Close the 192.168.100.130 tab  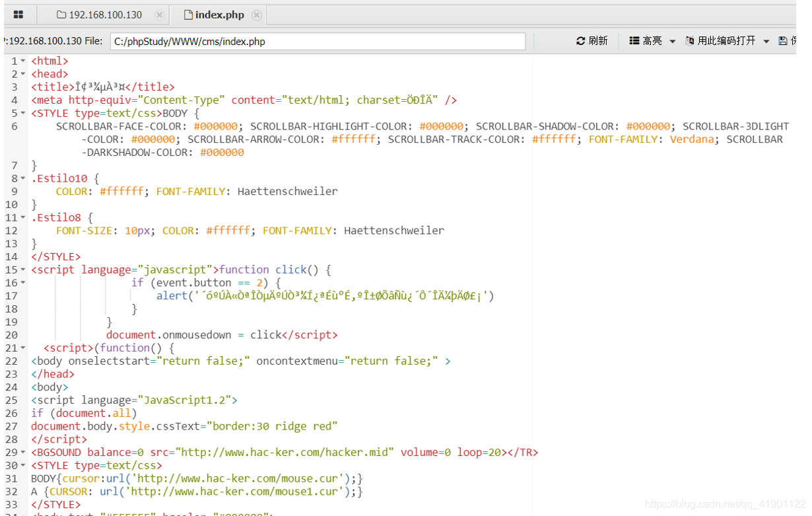coord(159,15)
